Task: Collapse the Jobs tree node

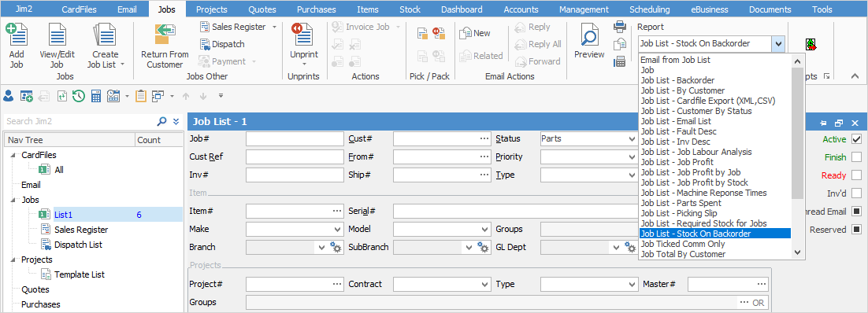Action: pyautogui.click(x=13, y=200)
